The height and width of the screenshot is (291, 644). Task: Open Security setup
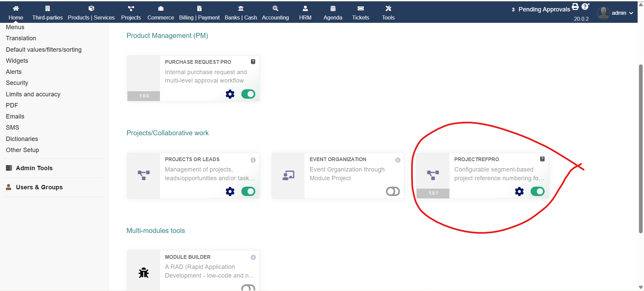[x=17, y=83]
